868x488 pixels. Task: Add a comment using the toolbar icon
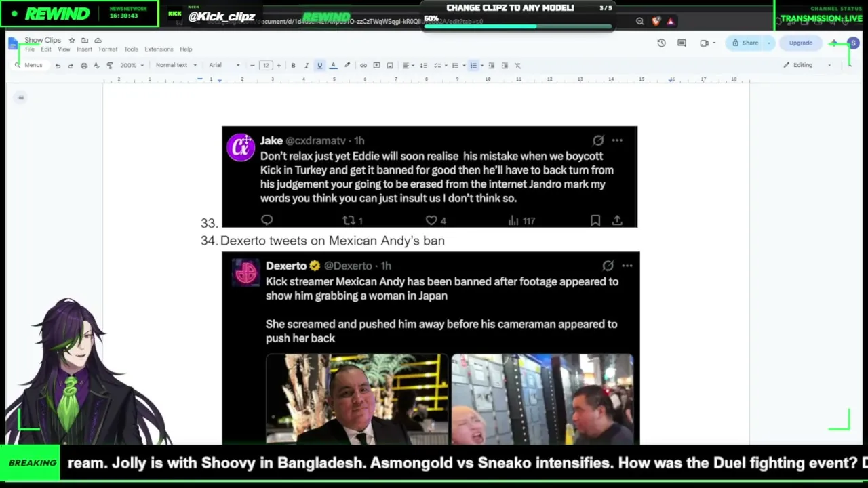376,66
